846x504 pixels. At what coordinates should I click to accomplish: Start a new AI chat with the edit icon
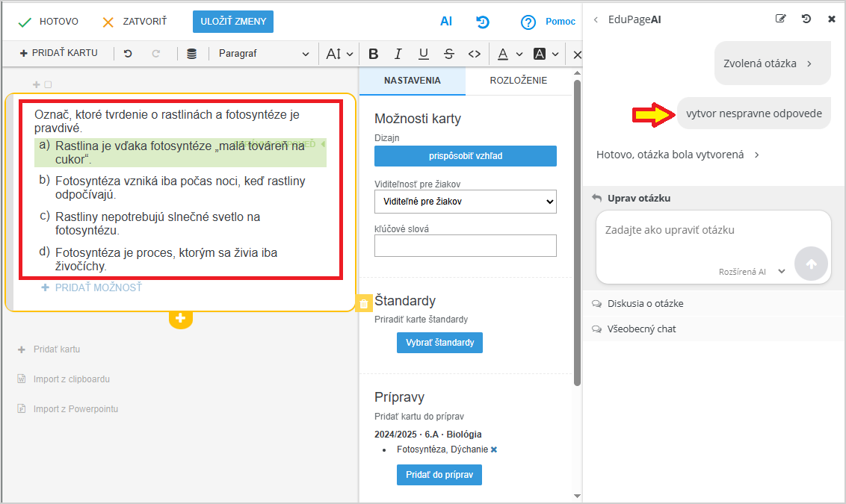pyautogui.click(x=781, y=19)
